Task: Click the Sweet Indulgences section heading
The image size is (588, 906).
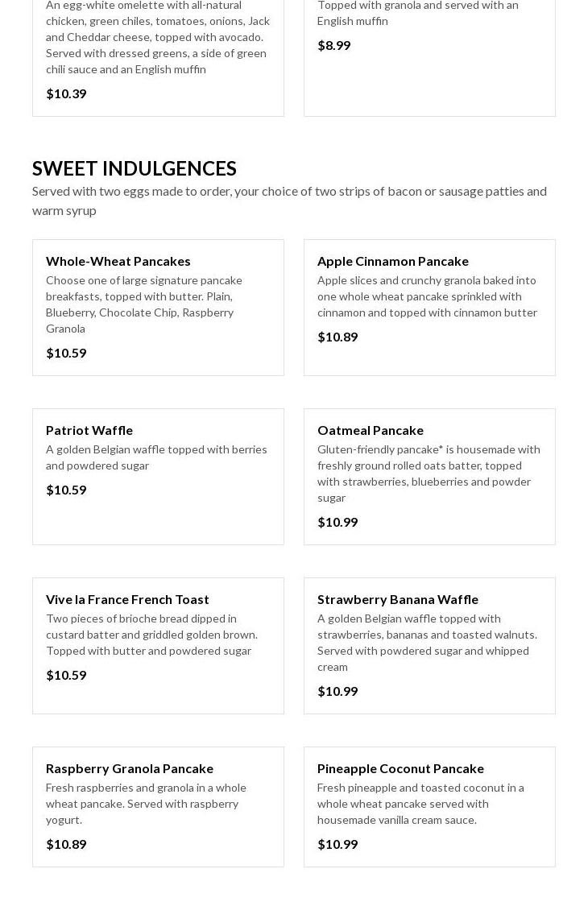Action: [135, 168]
